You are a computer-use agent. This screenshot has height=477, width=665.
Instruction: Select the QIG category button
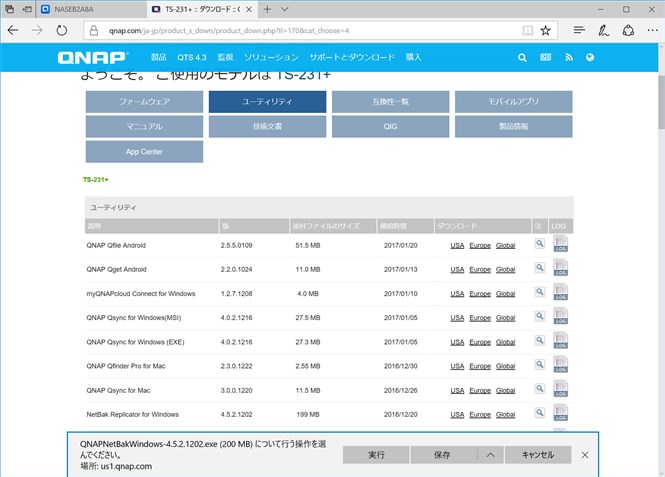point(390,126)
